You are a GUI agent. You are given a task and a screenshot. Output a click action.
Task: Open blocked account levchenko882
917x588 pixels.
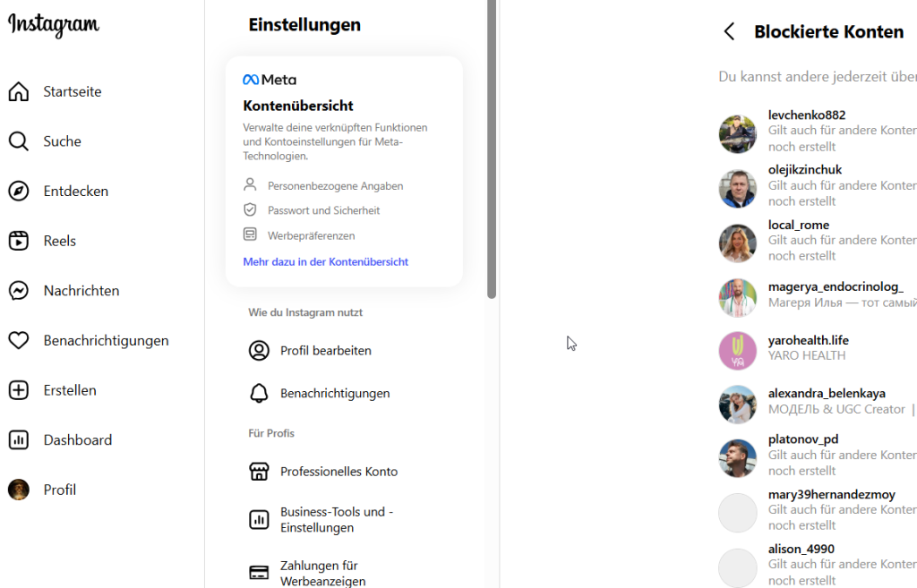pyautogui.click(x=806, y=115)
